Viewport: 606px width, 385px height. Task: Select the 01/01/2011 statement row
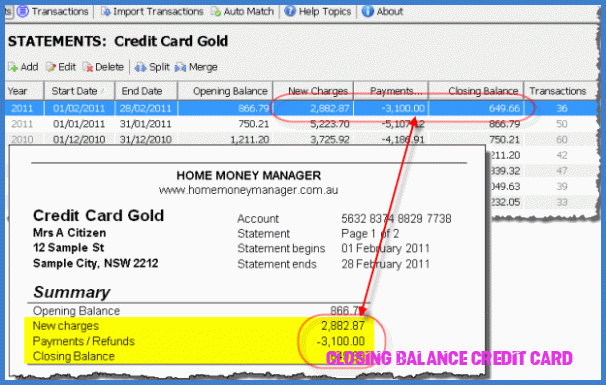pos(301,124)
